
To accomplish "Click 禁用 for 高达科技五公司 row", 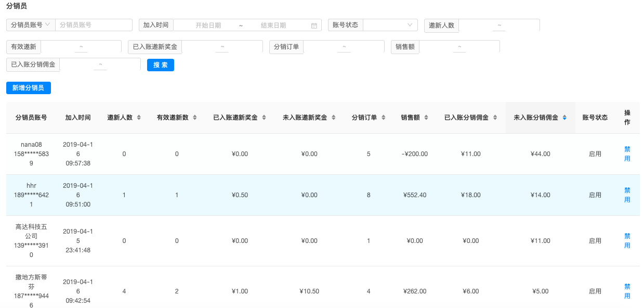I will pyautogui.click(x=627, y=241).
